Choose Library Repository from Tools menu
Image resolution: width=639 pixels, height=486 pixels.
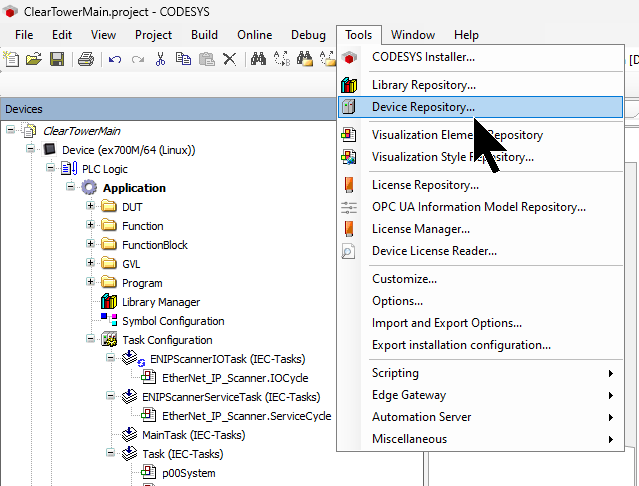[423, 85]
